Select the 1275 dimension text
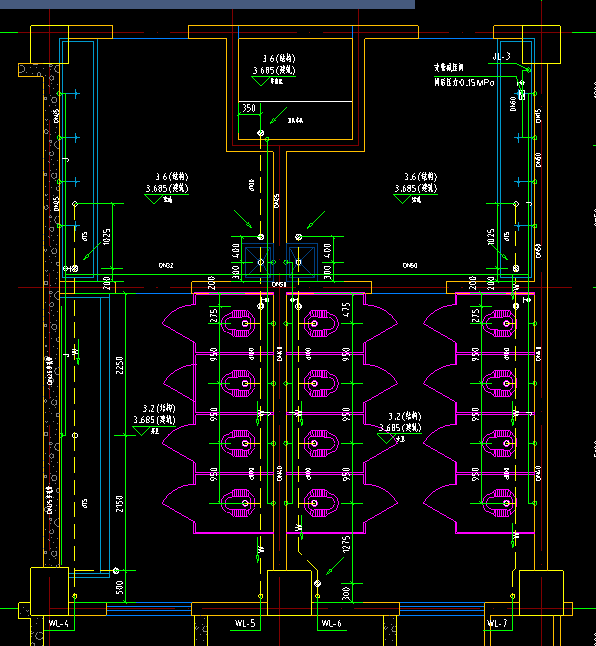 (x=346, y=544)
